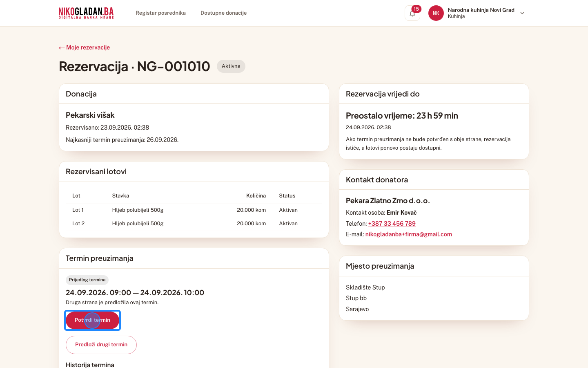Click Lot 1 item Hljeb polubijeli 500g

coord(138,210)
